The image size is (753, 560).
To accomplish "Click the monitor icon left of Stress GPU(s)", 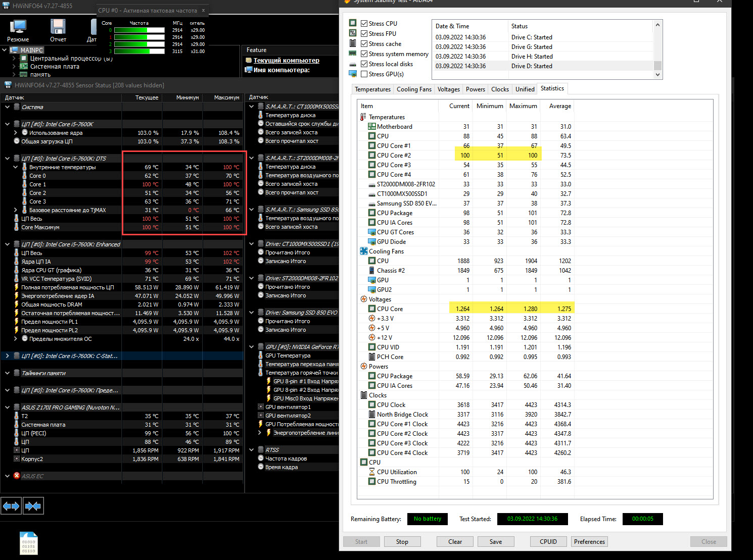I will tap(353, 74).
